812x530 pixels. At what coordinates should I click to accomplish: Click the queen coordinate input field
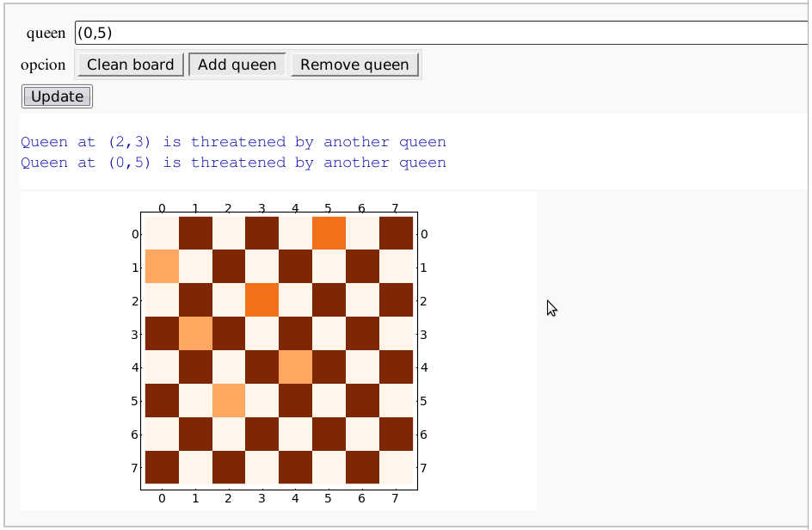pos(440,33)
